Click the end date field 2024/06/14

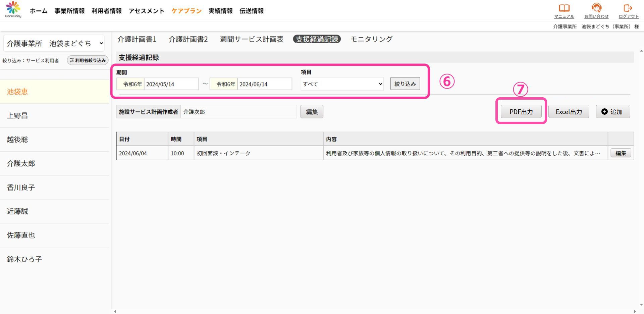264,84
